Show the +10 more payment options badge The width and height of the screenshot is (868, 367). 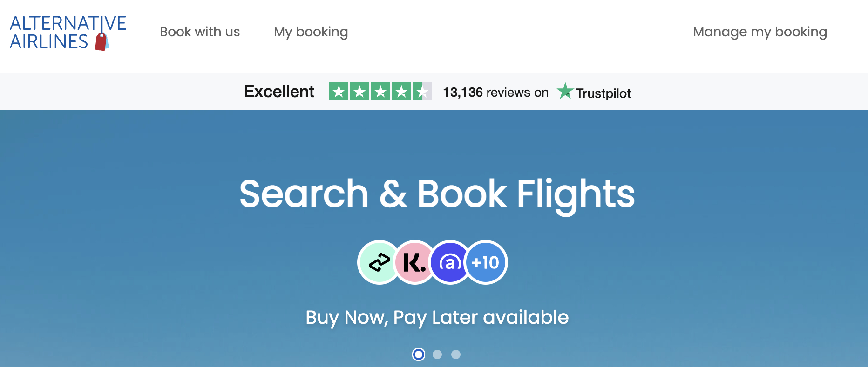coord(486,262)
